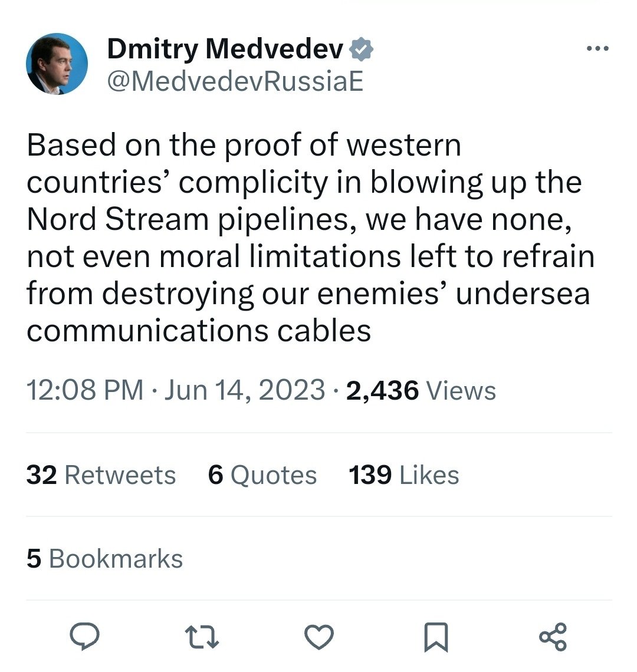Open the 6 Quotes list
637x672 pixels.
[x=262, y=475]
